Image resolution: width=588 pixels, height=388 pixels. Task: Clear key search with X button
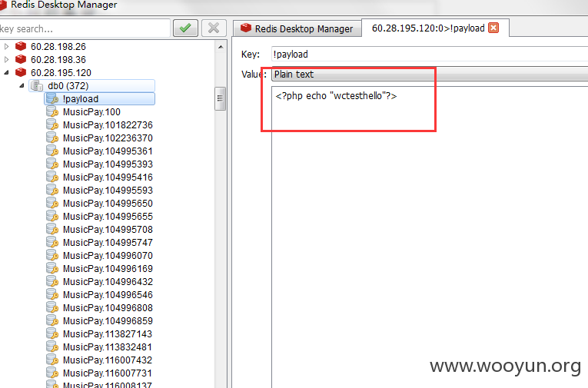click(214, 28)
